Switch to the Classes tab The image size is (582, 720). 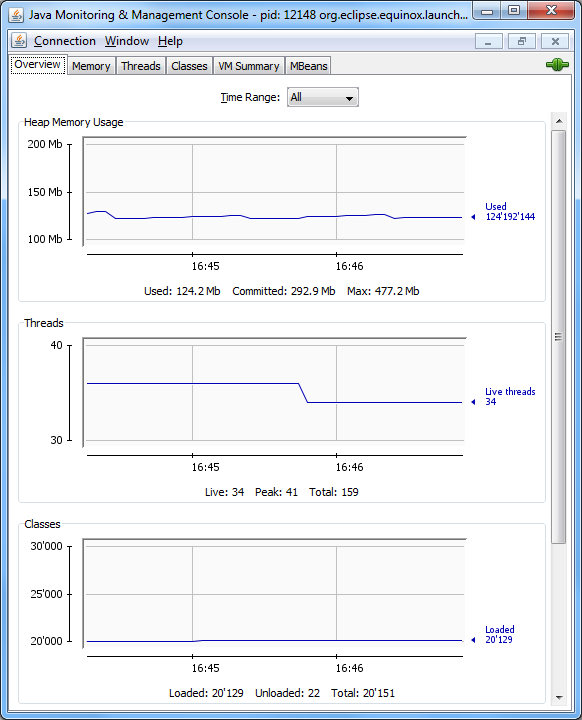coord(189,66)
